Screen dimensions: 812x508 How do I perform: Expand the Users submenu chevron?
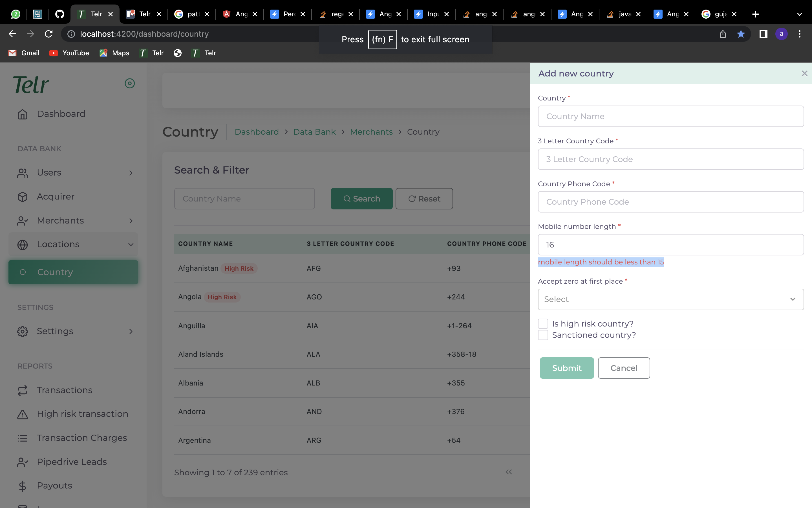(x=131, y=173)
